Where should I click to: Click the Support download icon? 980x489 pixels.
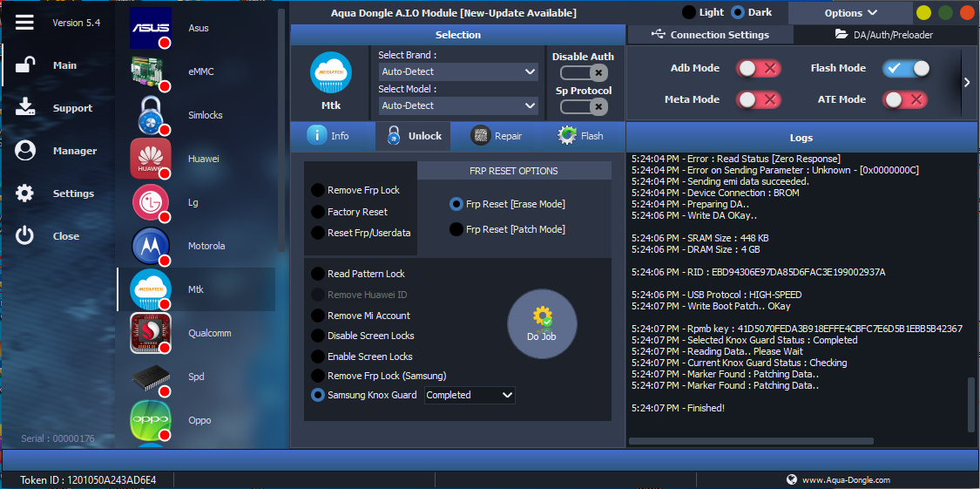tap(25, 107)
